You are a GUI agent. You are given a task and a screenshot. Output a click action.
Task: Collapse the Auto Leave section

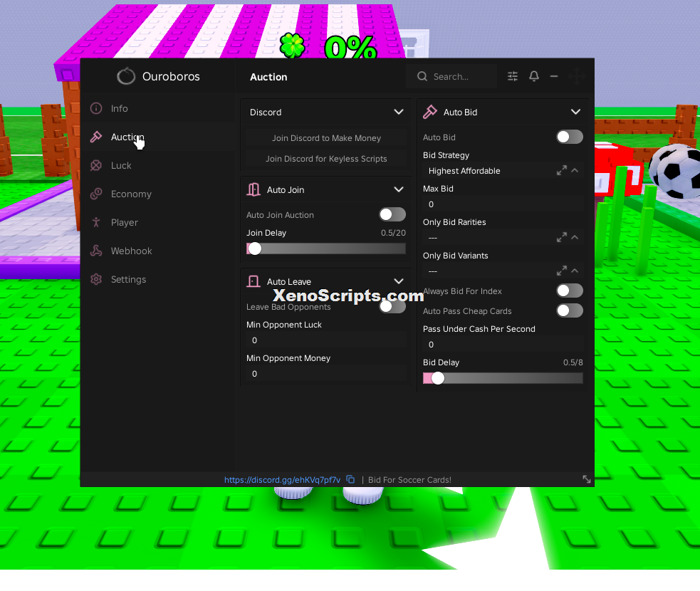(399, 281)
